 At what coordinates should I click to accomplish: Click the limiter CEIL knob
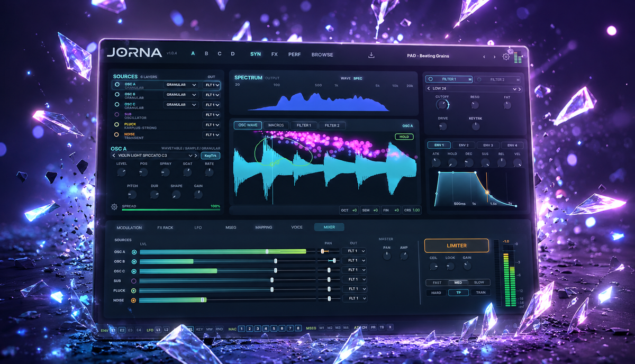[433, 266]
